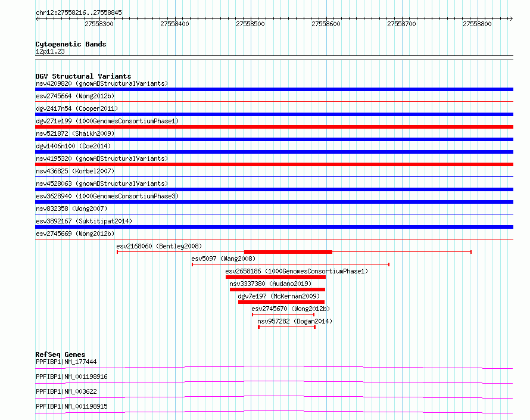Click the 12p11.23 cytogenetic band label

50,51
